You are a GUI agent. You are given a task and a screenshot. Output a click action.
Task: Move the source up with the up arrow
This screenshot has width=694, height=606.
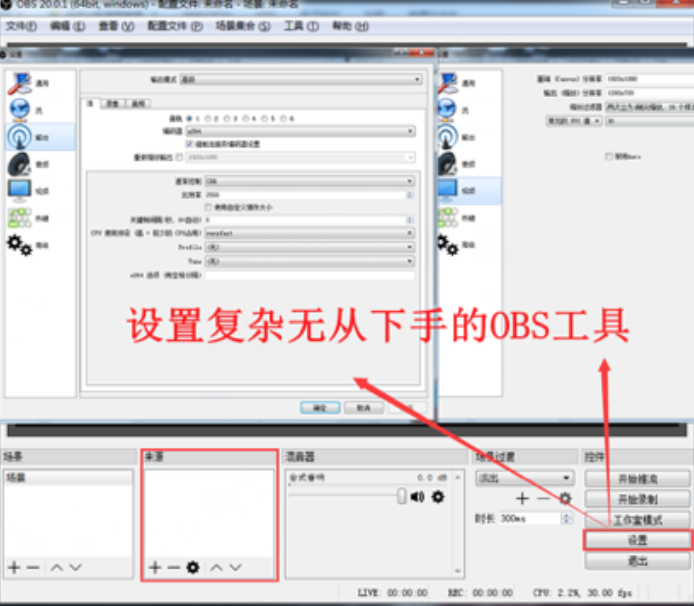point(216,567)
